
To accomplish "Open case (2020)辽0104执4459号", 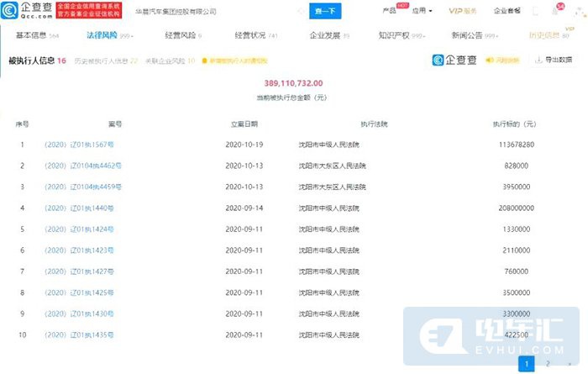I will tap(83, 187).
